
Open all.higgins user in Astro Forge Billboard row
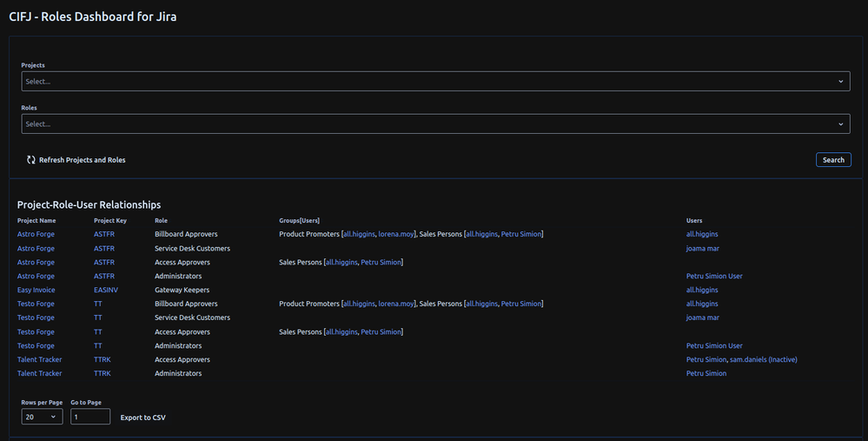(702, 234)
